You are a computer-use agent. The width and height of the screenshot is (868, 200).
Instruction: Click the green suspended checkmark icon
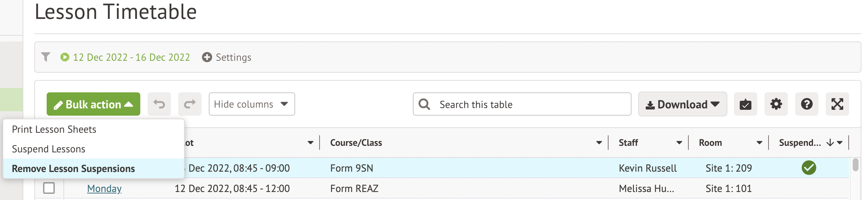click(809, 168)
